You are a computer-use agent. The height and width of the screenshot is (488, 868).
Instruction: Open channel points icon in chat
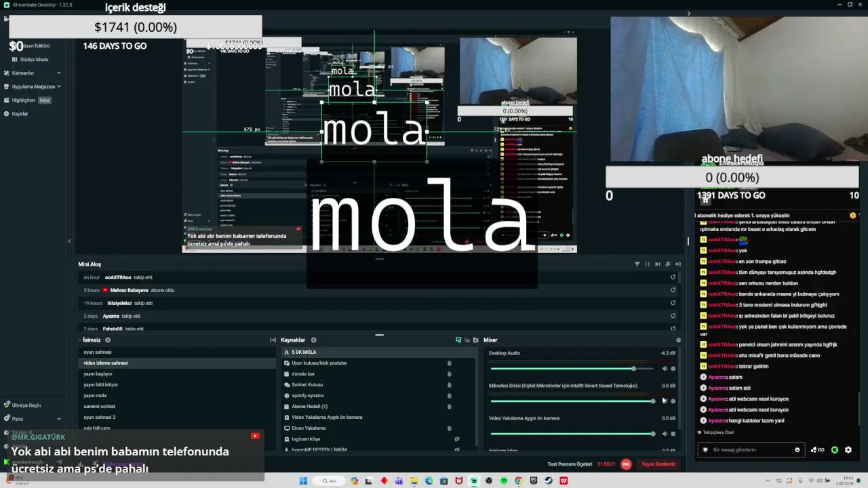coord(818,450)
